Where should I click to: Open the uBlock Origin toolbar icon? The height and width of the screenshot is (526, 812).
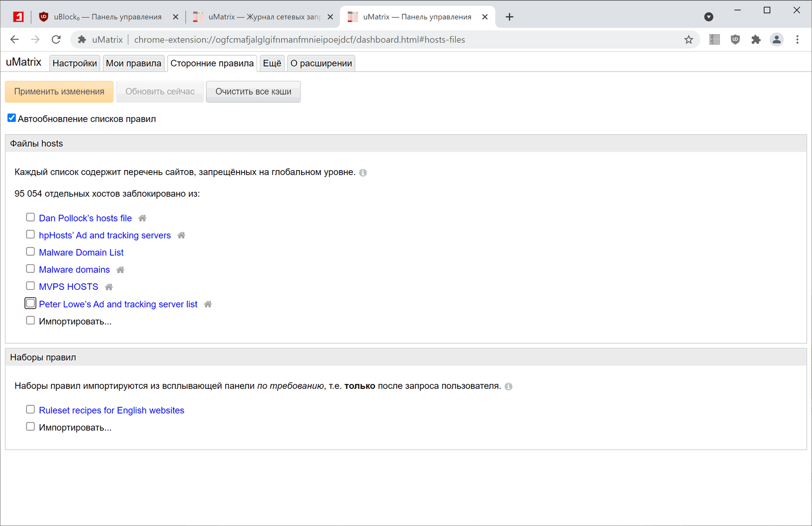pyautogui.click(x=735, y=40)
